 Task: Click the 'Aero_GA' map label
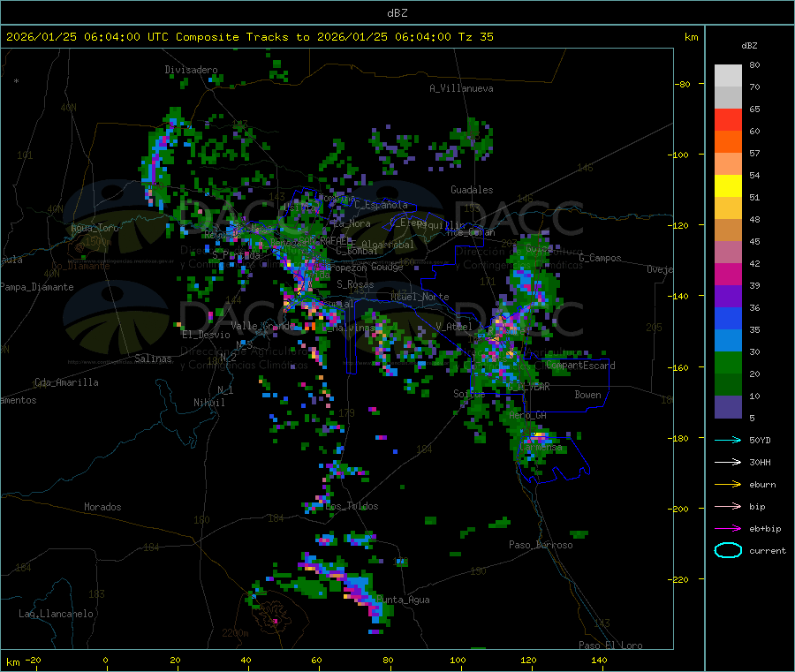528,415
